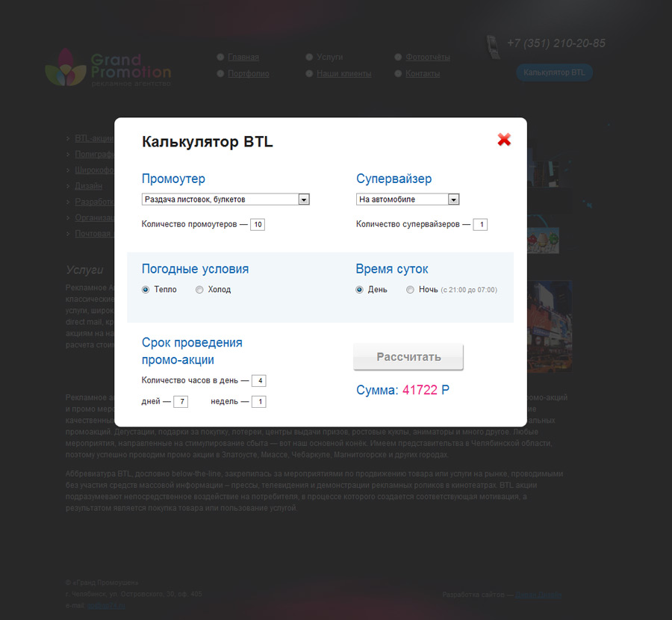Close the Калькулятор BTL dialog with red X
Screen dimensions: 672x620
point(504,140)
